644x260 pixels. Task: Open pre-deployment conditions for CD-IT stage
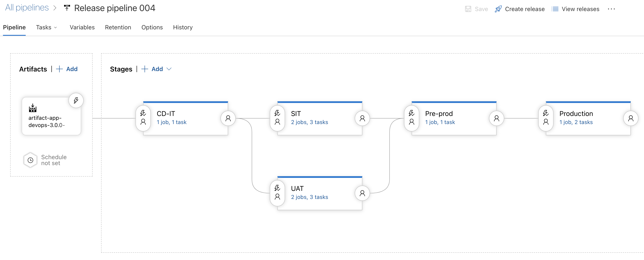pos(143,118)
